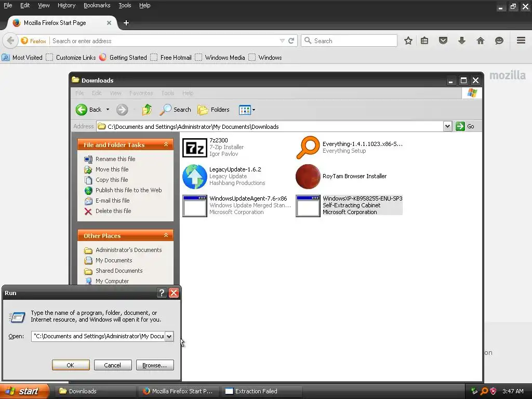Select the RoyTam Browser Installer file
Image resolution: width=532 pixels, height=399 pixels.
341,177
